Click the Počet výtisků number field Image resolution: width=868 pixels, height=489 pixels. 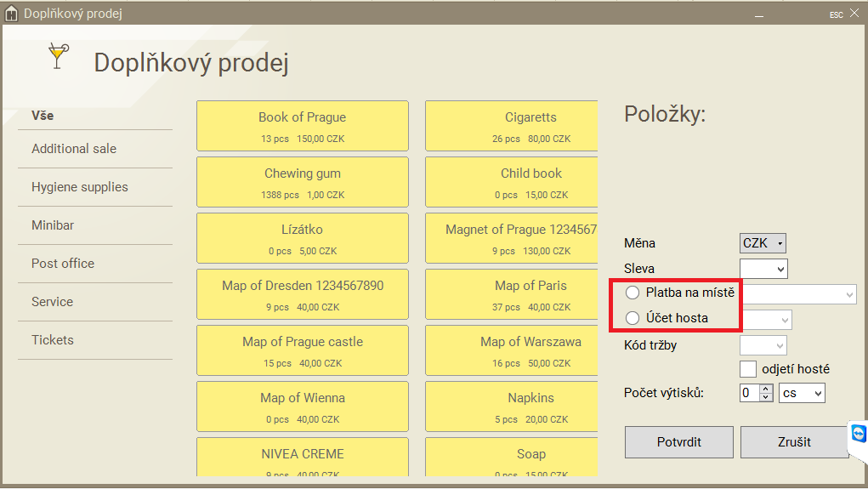pos(748,393)
